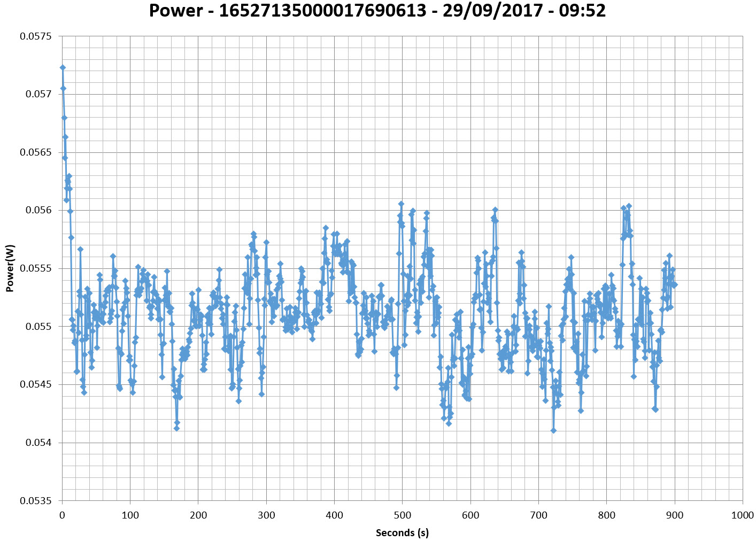This screenshot has width=756, height=541.
Task: Click the 0.0545 vertical axis tick label
Action: click(x=36, y=384)
